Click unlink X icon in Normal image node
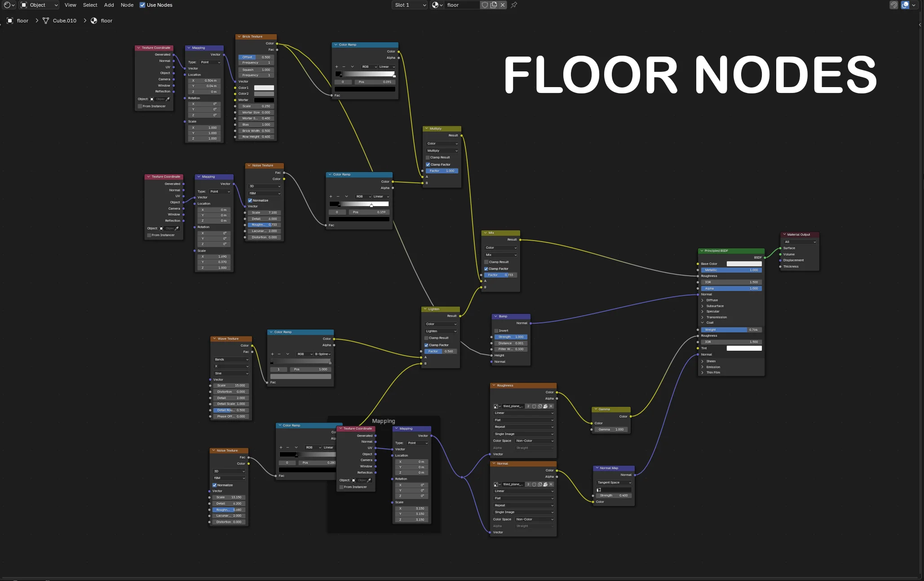 point(551,484)
